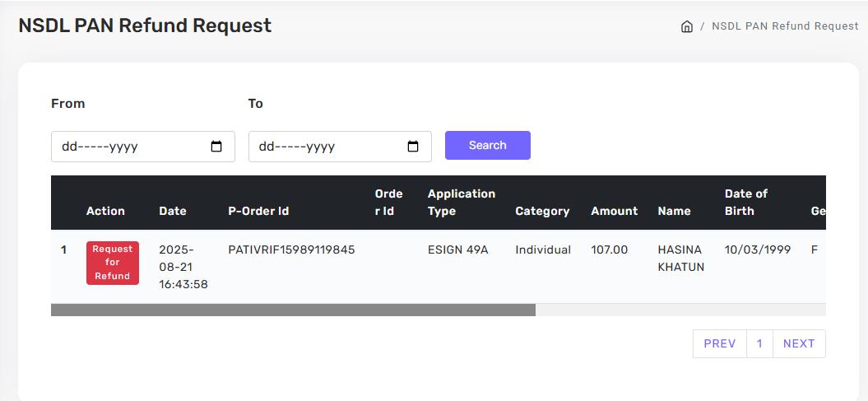Image resolution: width=868 pixels, height=401 pixels.
Task: Go to the PREV page
Action: (x=719, y=343)
